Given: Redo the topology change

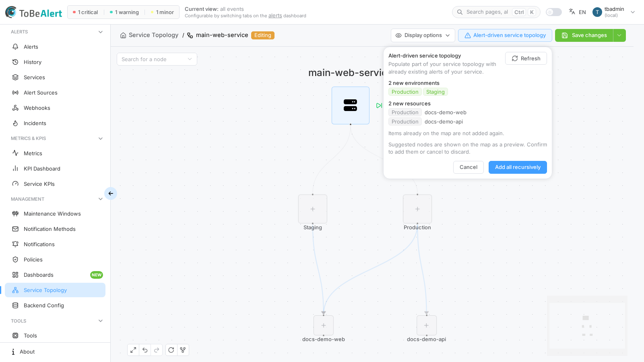Looking at the screenshot, I should [157, 350].
